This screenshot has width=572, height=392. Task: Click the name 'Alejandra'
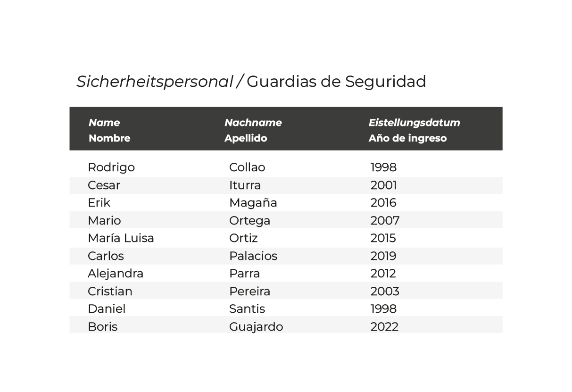point(116,274)
